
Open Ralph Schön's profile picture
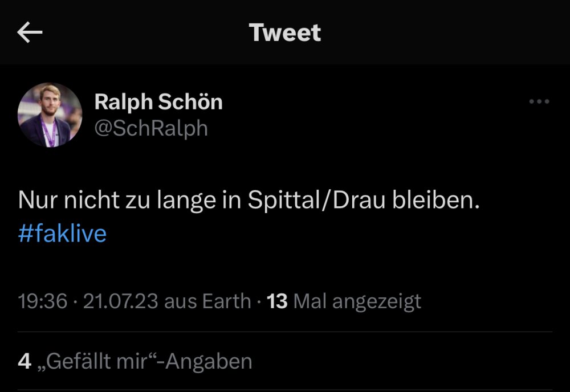coord(50,115)
